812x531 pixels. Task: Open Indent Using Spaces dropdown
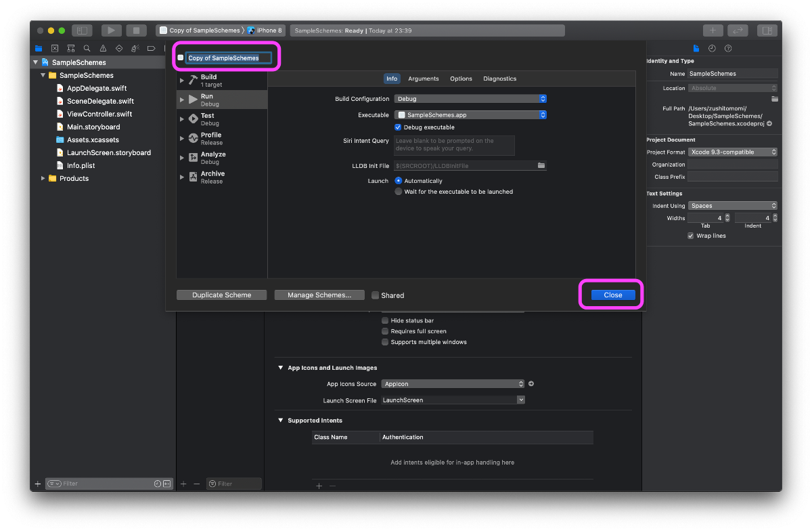pyautogui.click(x=733, y=206)
